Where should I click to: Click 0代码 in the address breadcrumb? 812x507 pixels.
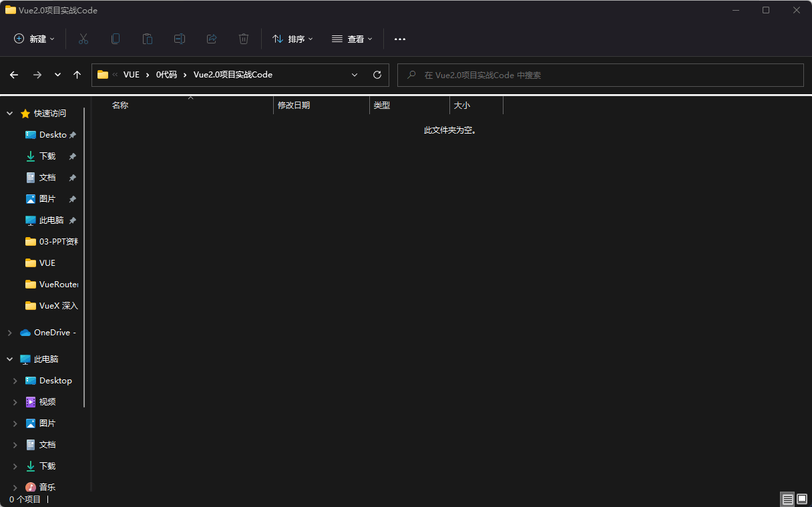(x=166, y=75)
